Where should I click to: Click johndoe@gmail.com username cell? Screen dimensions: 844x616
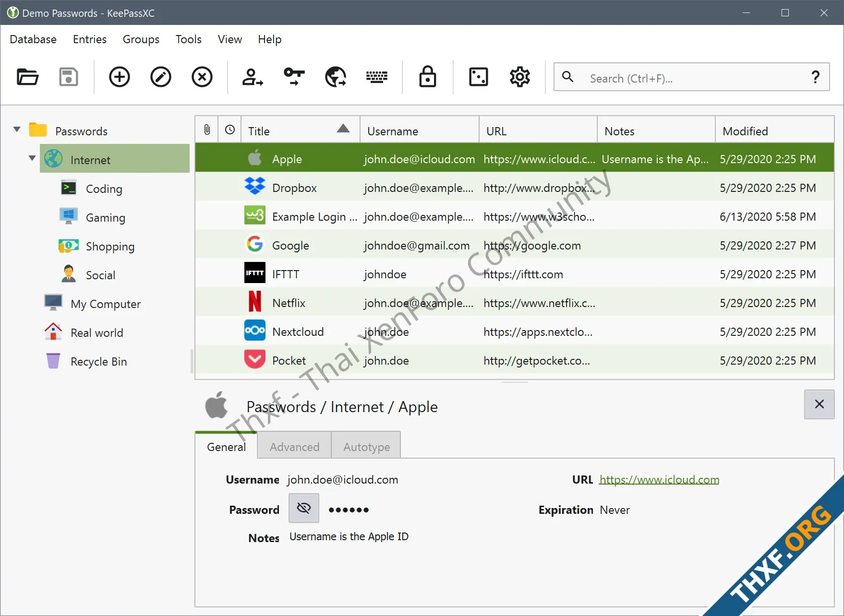tap(417, 246)
